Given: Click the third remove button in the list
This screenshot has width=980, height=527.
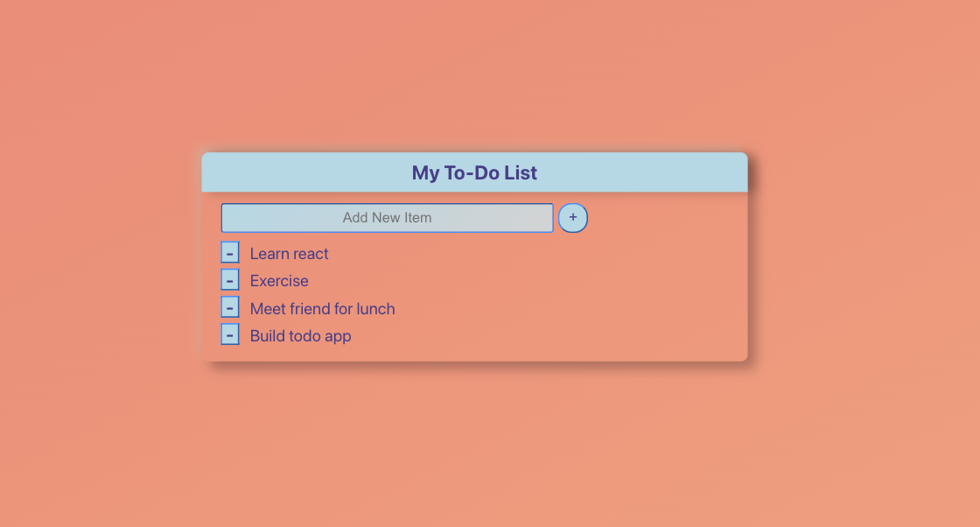Looking at the screenshot, I should tap(230, 307).
